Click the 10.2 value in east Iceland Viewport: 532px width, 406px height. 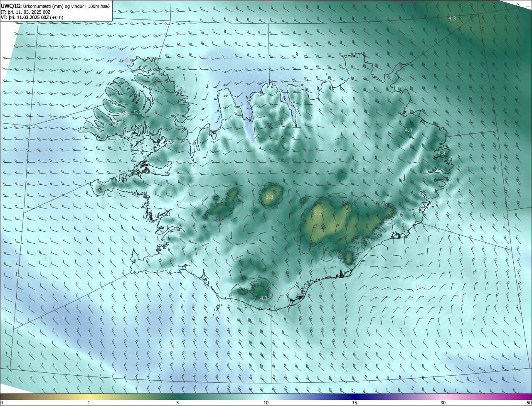point(417,160)
